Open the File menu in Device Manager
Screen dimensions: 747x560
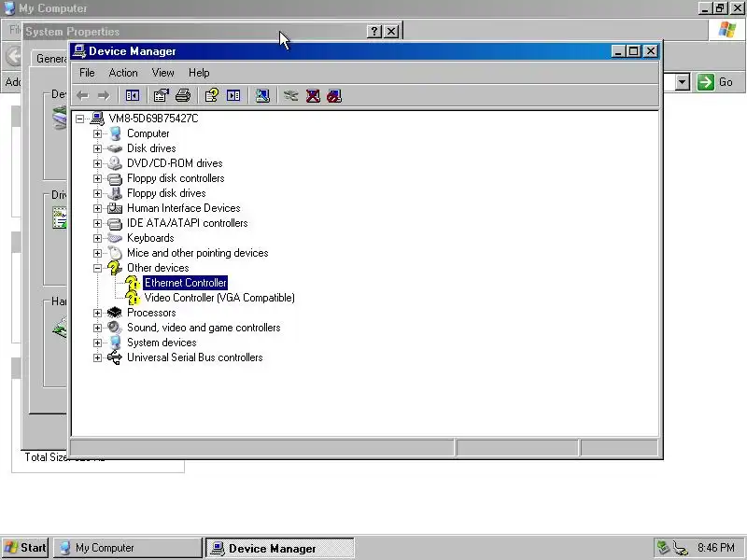pos(87,73)
